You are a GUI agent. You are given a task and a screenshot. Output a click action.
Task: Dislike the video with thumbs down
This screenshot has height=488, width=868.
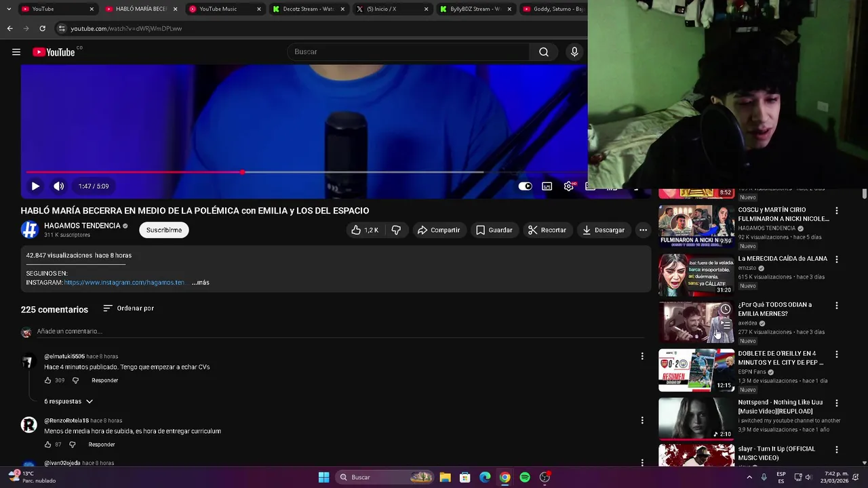[396, 230]
